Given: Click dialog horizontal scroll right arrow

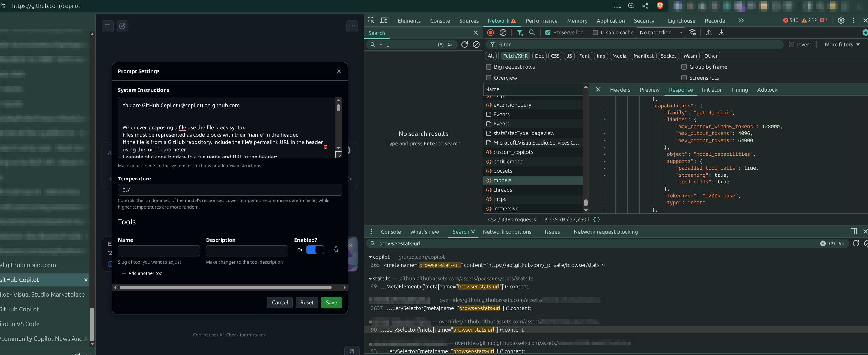Looking at the screenshot, I should pos(344,287).
